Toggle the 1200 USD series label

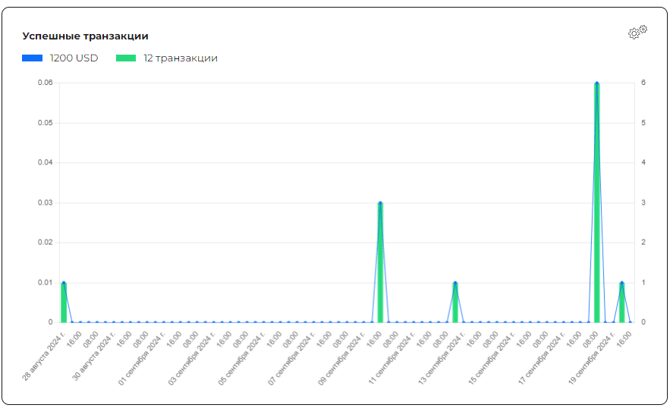click(x=74, y=58)
